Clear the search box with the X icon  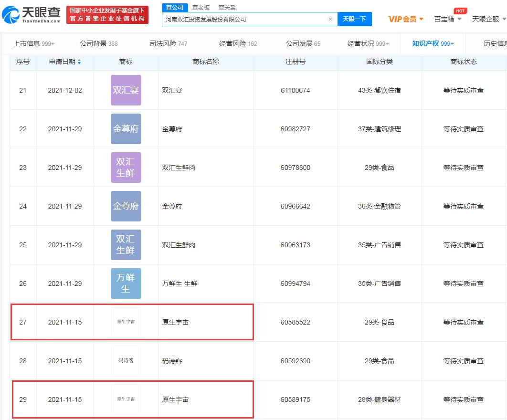[x=330, y=19]
